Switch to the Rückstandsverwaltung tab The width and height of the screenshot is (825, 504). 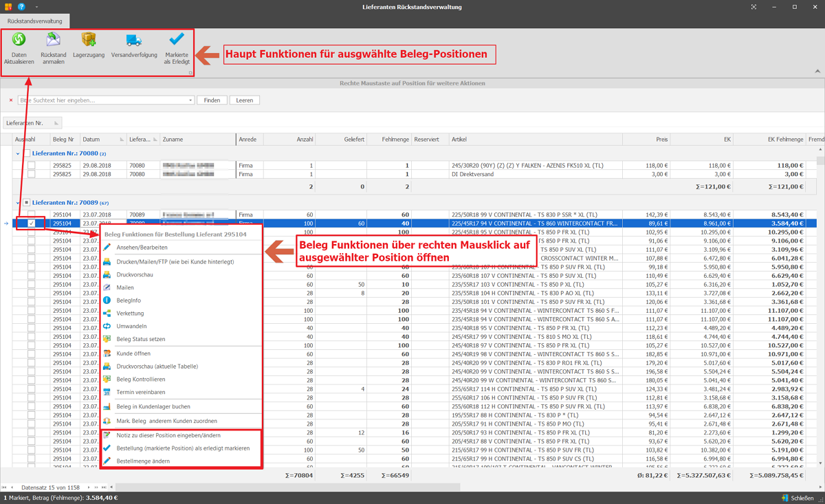35,21
